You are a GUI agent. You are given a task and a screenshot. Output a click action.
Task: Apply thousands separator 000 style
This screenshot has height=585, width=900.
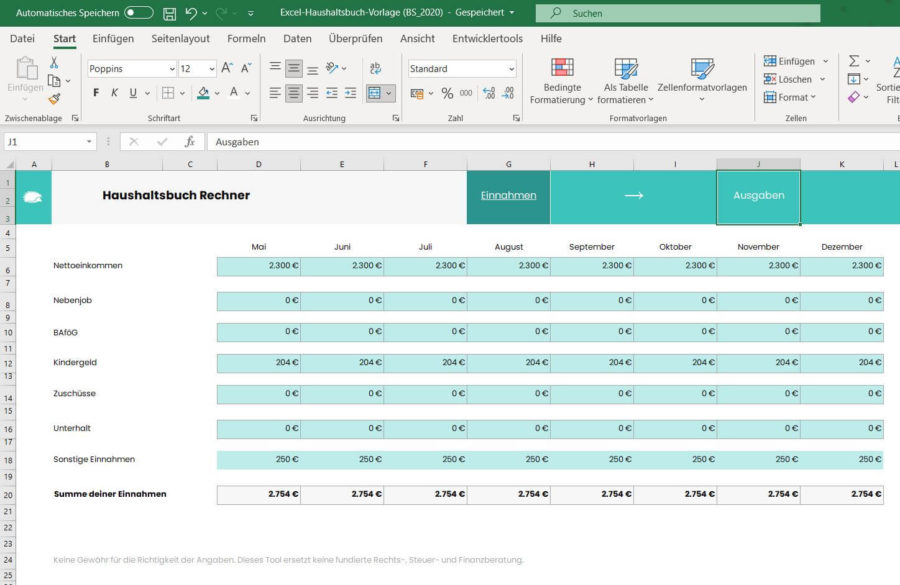(x=466, y=93)
